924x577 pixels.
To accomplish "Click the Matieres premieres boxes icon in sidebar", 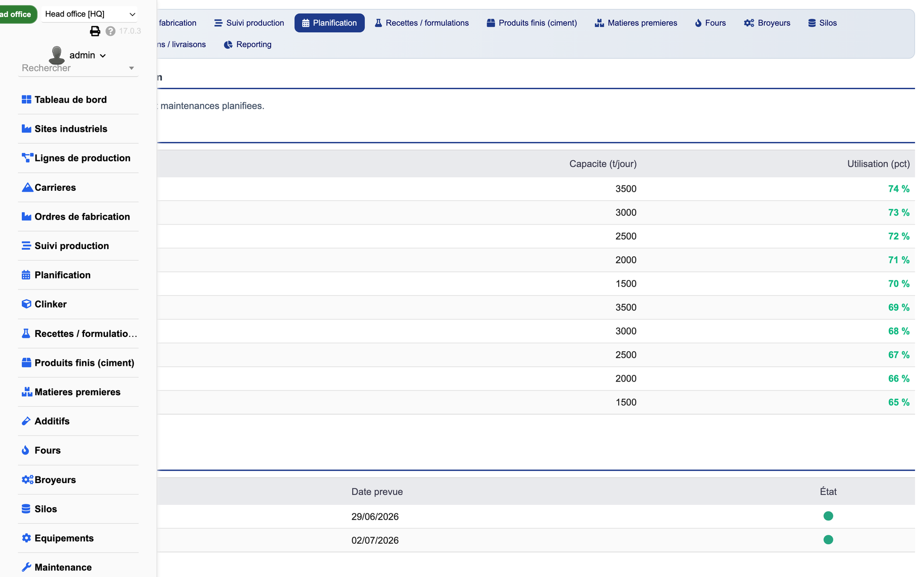I will pyautogui.click(x=27, y=392).
